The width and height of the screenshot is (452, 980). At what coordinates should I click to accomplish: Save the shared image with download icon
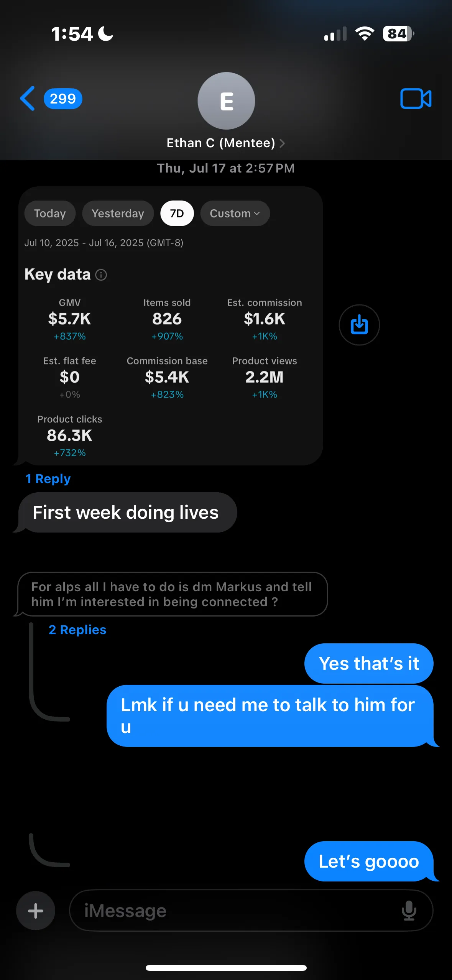[x=359, y=325]
